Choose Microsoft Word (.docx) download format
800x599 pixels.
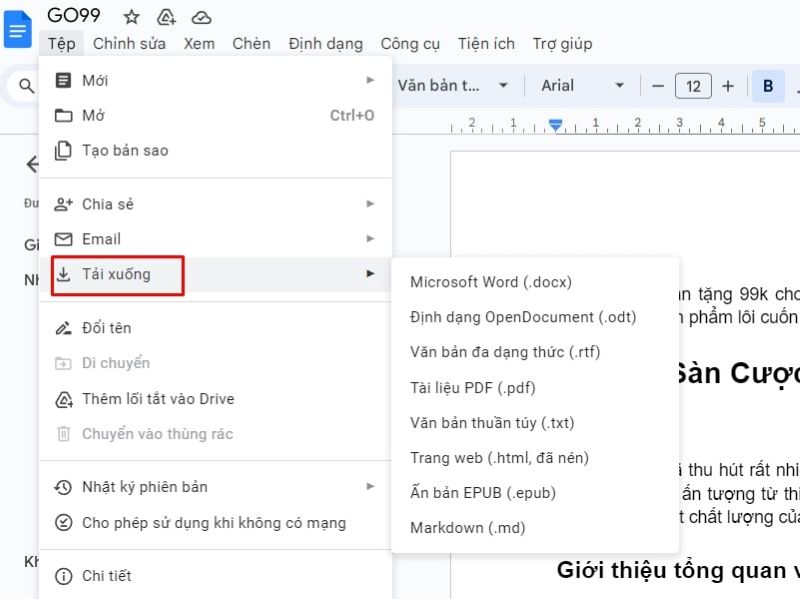pos(489,282)
